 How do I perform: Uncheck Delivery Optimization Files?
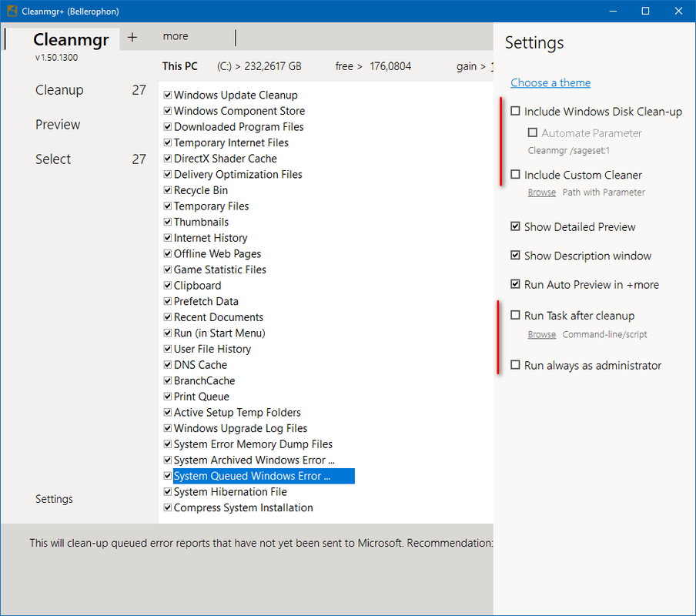(x=167, y=174)
